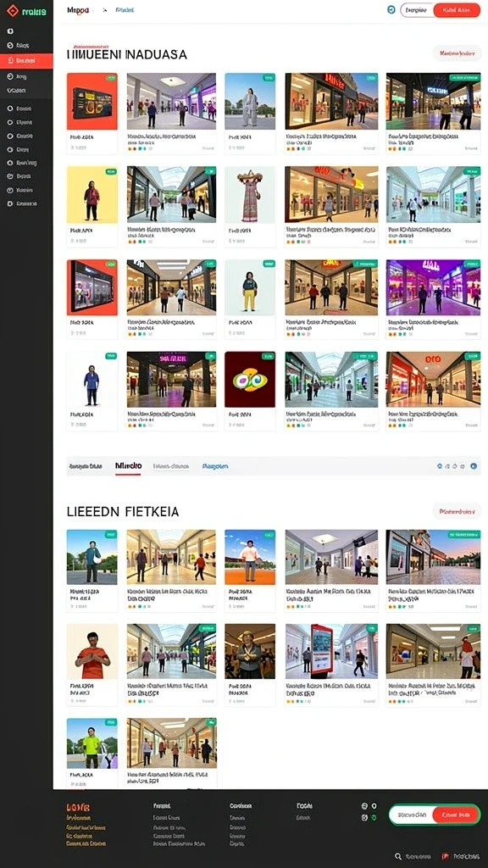Open the orange-framed storefront window card
The height and width of the screenshot is (868, 488).
[x=91, y=299]
